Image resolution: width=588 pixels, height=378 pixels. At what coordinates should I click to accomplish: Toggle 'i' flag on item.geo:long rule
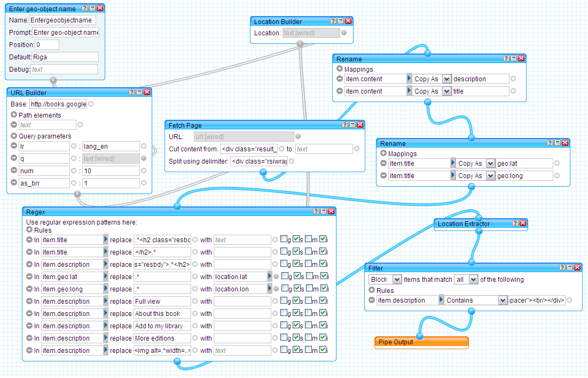point(323,288)
